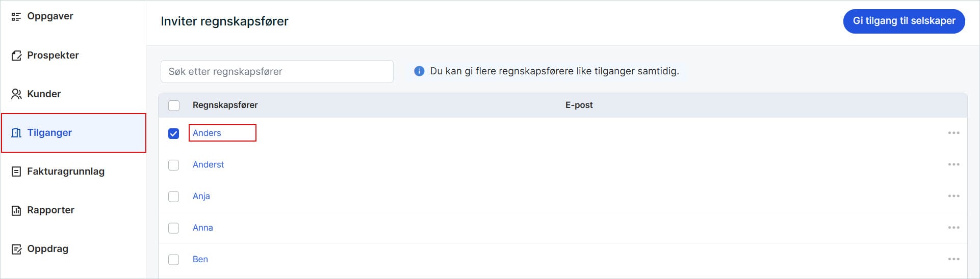This screenshot has width=980, height=279.
Task: Click the Prospekter edit-square icon
Action: coord(16,55)
